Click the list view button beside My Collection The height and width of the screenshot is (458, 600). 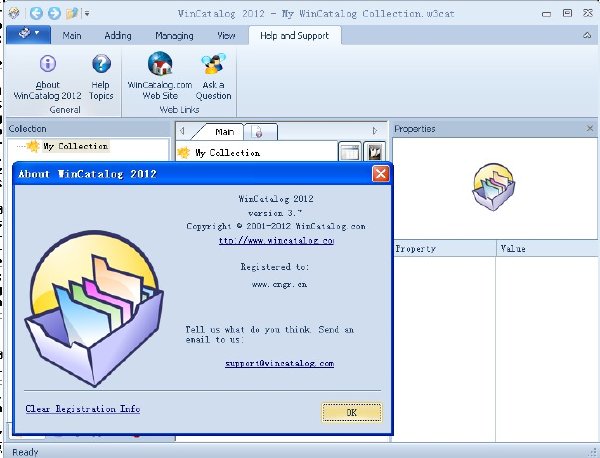349,153
